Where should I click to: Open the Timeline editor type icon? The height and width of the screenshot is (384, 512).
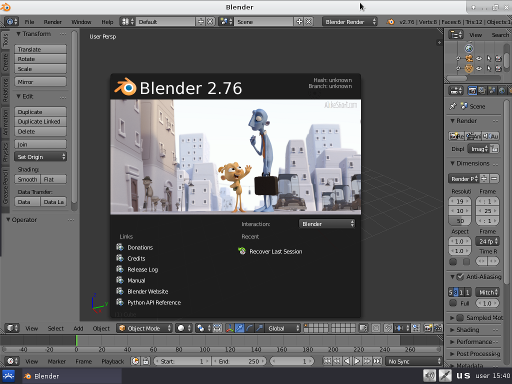12,361
